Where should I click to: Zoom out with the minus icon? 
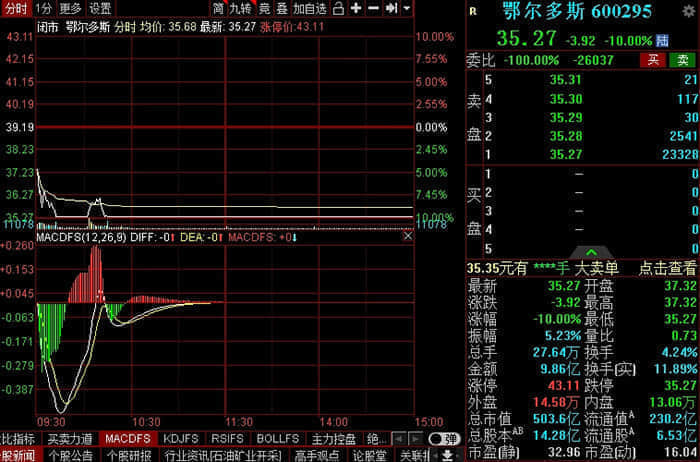[374, 8]
